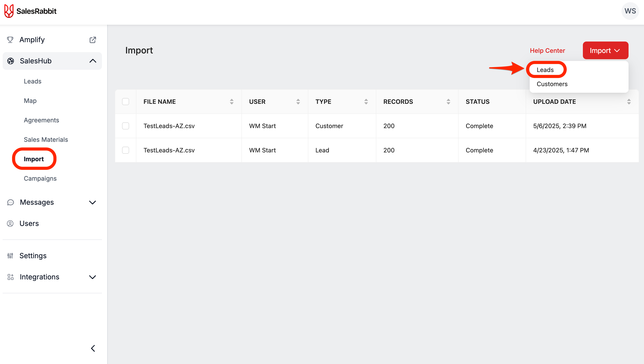Sort table by Upload Date
The height and width of the screenshot is (364, 644).
[x=629, y=102]
